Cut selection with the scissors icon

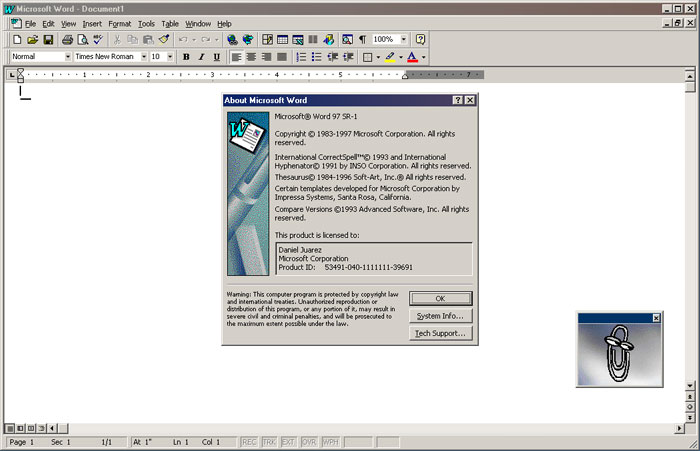point(117,40)
